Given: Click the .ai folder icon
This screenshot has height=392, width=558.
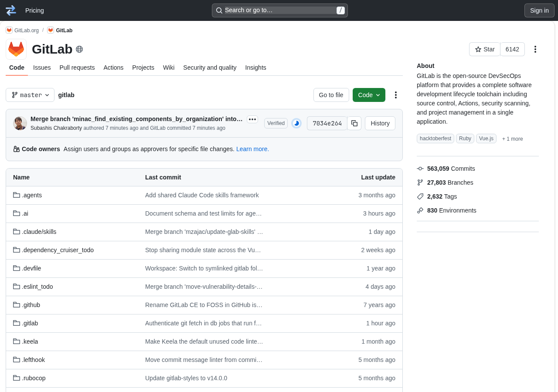Looking at the screenshot, I should [x=17, y=213].
